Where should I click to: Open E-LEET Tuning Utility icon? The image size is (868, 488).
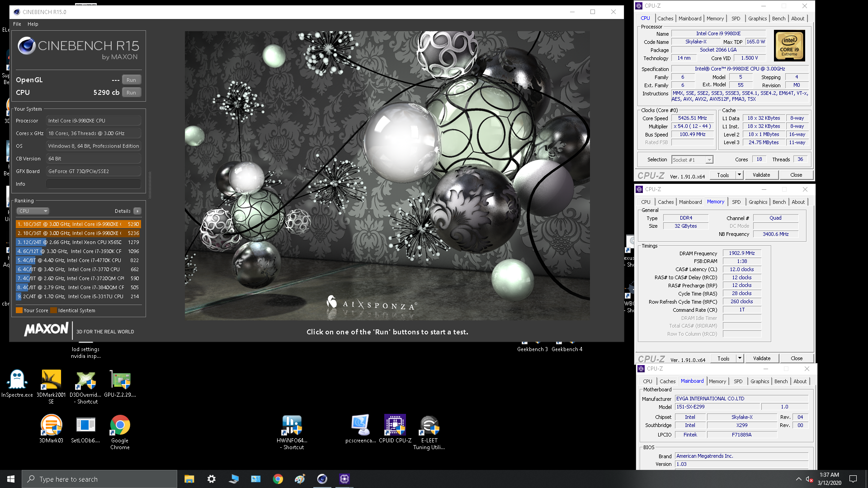point(429,432)
